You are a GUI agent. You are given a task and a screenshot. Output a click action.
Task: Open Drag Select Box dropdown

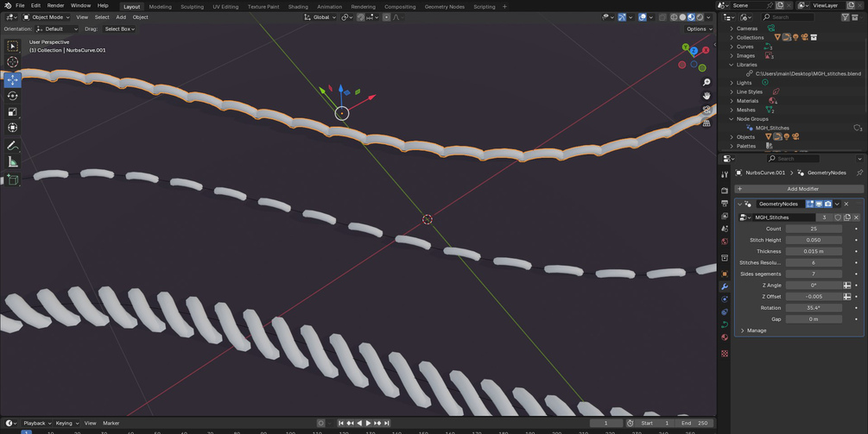(x=119, y=28)
